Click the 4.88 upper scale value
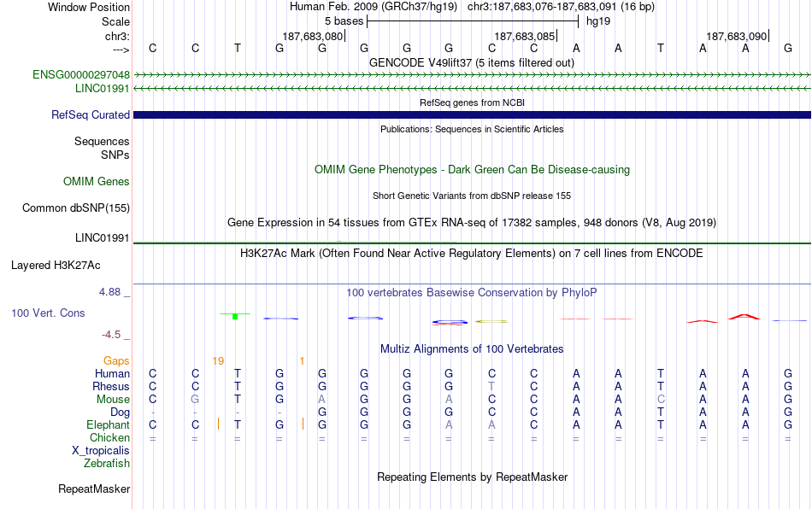812x509 pixels. [x=109, y=292]
